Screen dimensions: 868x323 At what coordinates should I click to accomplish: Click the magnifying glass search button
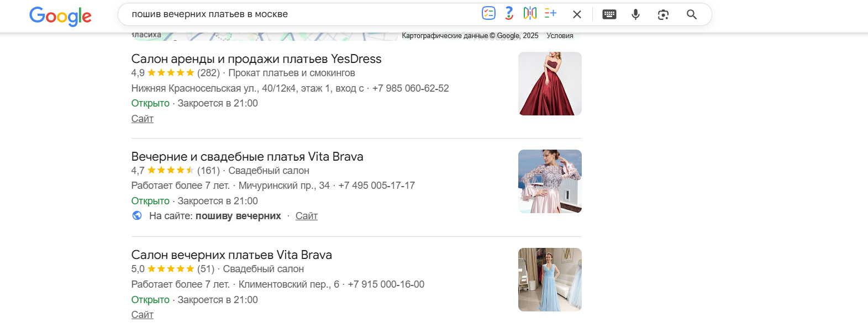point(691,14)
